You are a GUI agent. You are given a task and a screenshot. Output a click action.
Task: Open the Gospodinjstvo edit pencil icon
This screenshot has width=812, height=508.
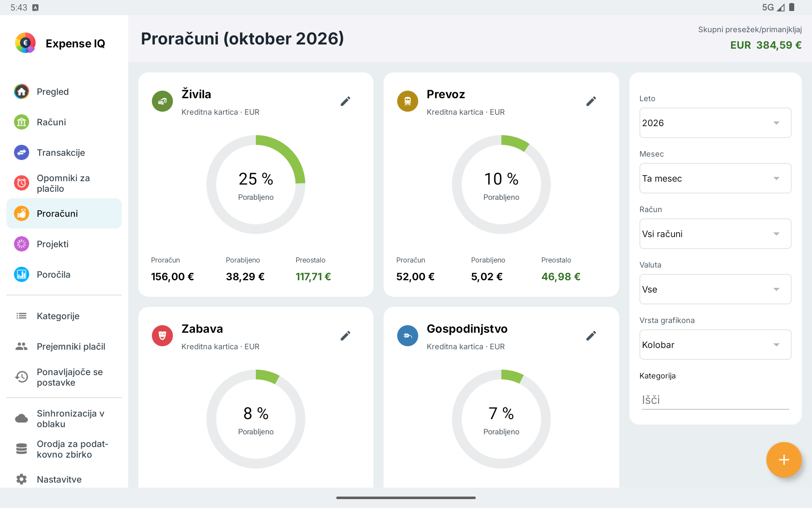click(x=591, y=336)
